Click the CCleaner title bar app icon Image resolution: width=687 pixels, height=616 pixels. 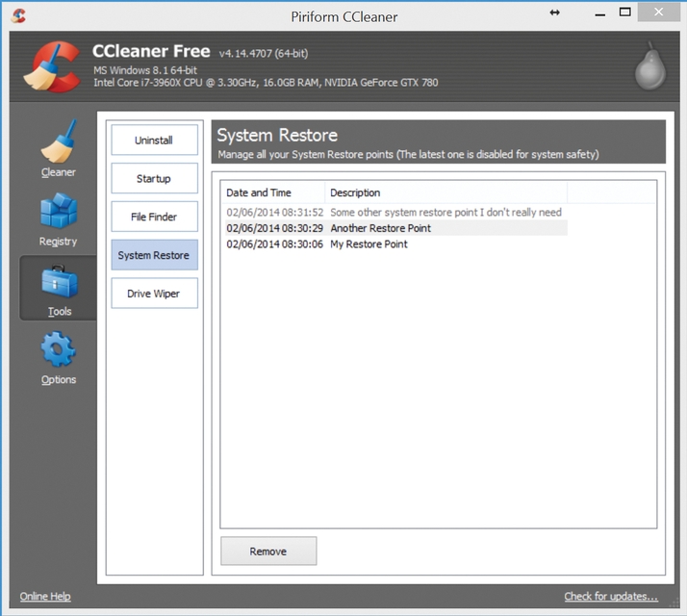pyautogui.click(x=18, y=15)
